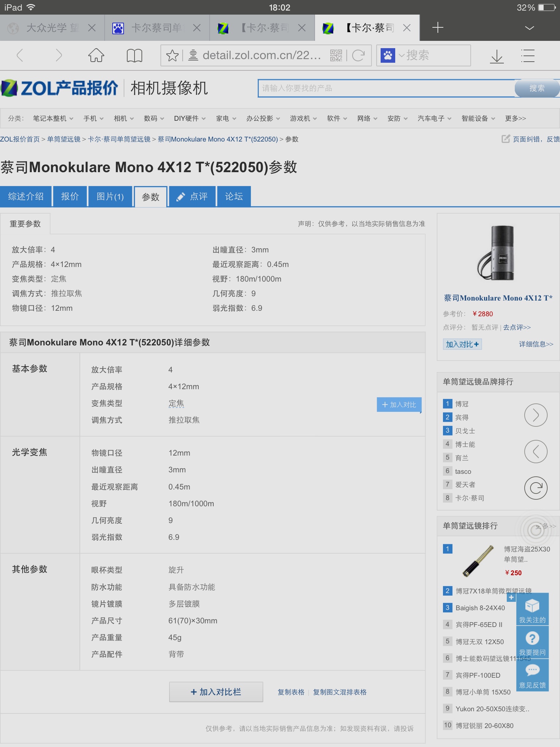This screenshot has width=560, height=747.
Task: Click the floating +加入对比 button
Action: coord(399,405)
